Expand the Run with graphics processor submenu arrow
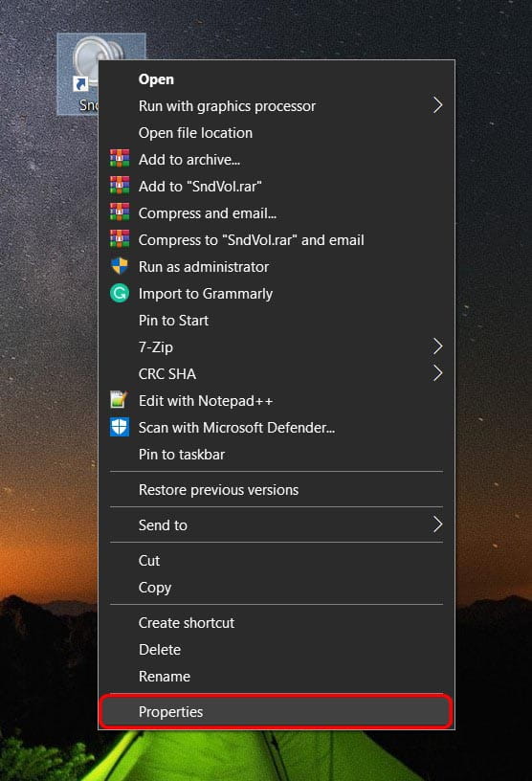The width and height of the screenshot is (532, 781). (437, 105)
